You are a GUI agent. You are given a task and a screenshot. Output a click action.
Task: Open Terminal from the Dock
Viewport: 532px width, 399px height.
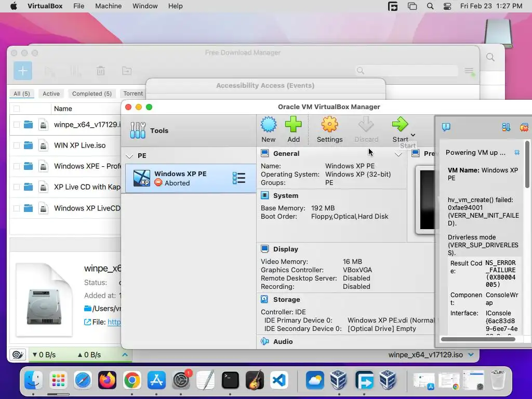coord(230,380)
